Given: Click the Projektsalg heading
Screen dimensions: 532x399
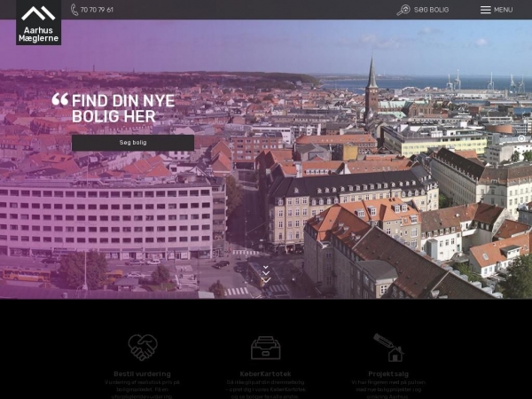Looking at the screenshot, I should click(388, 374).
